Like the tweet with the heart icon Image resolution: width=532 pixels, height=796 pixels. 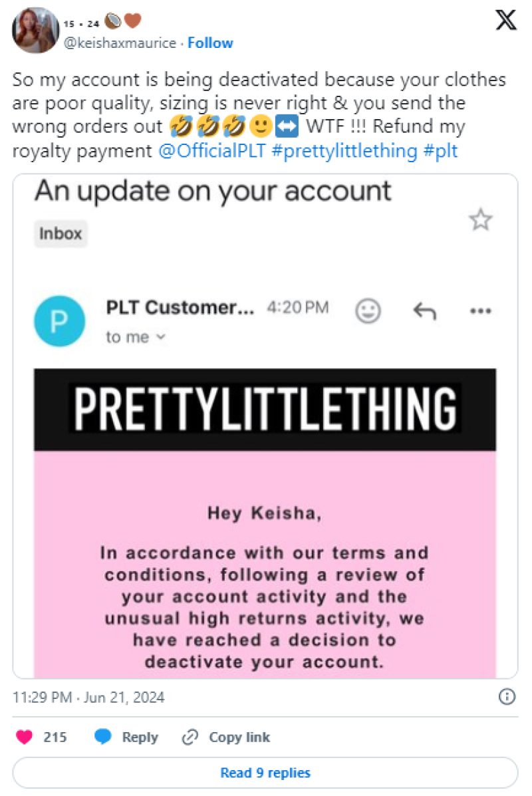pos(25,737)
